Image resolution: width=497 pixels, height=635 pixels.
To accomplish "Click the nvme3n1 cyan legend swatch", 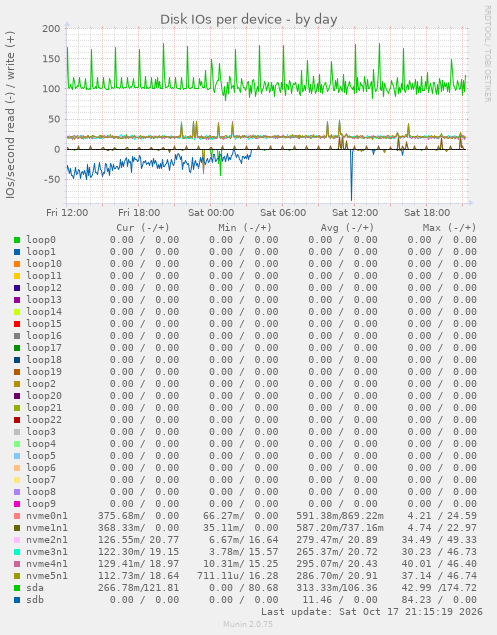I will (17, 552).
